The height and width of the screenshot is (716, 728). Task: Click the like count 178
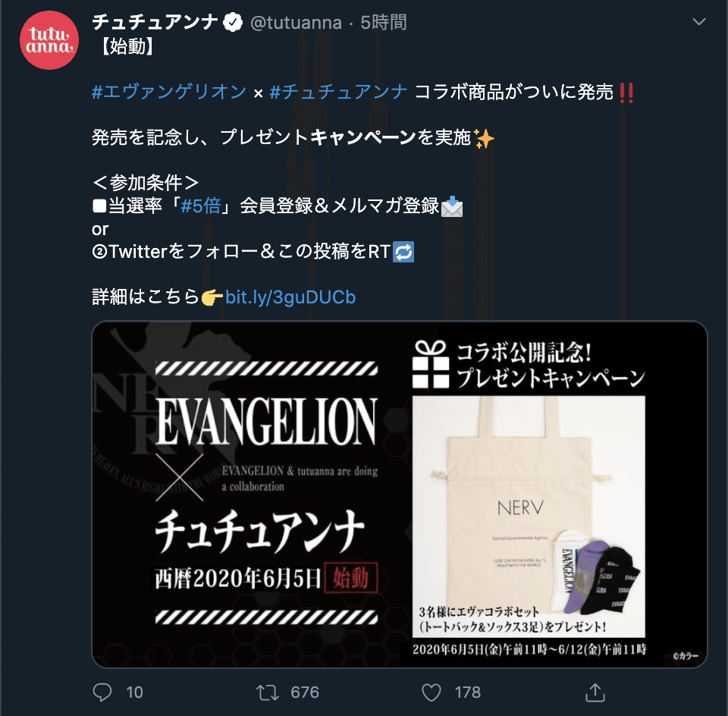[x=468, y=692]
